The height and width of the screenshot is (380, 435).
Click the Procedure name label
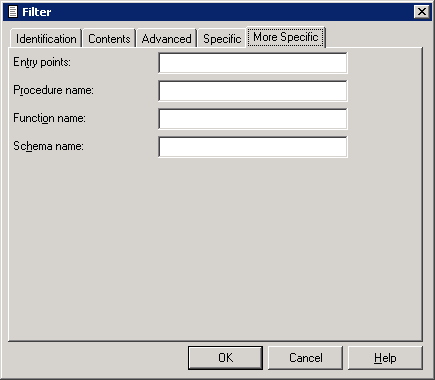click(x=54, y=90)
